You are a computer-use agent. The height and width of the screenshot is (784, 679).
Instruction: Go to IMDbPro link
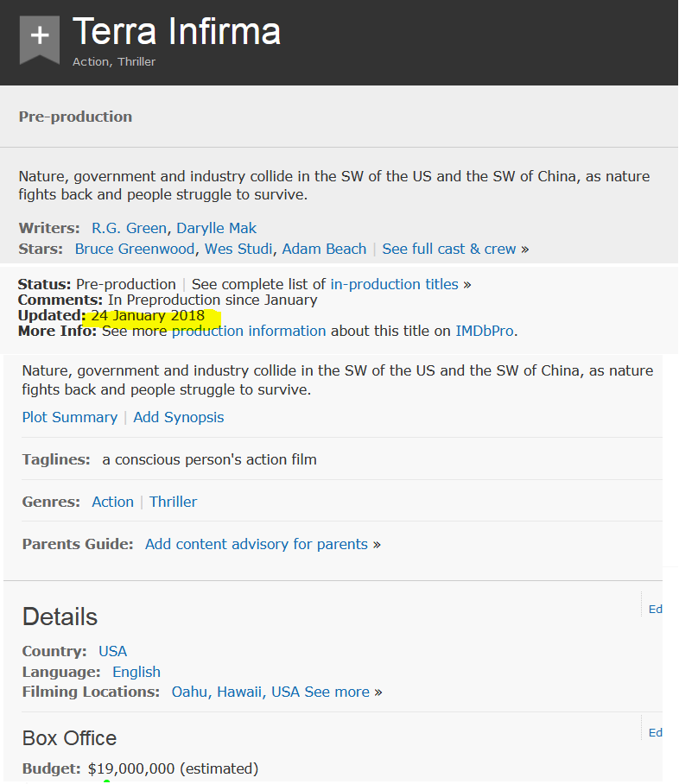[x=485, y=331]
